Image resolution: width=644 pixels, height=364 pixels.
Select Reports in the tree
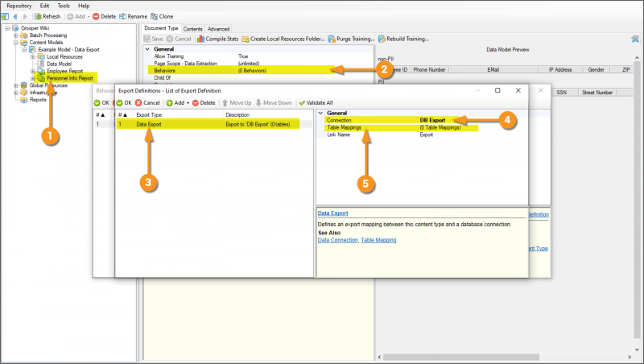click(x=38, y=99)
